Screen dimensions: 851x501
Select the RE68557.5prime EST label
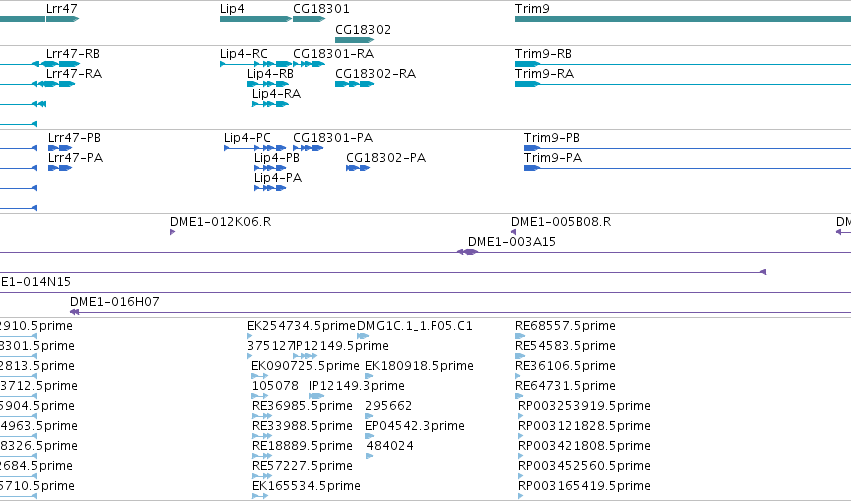pos(565,326)
